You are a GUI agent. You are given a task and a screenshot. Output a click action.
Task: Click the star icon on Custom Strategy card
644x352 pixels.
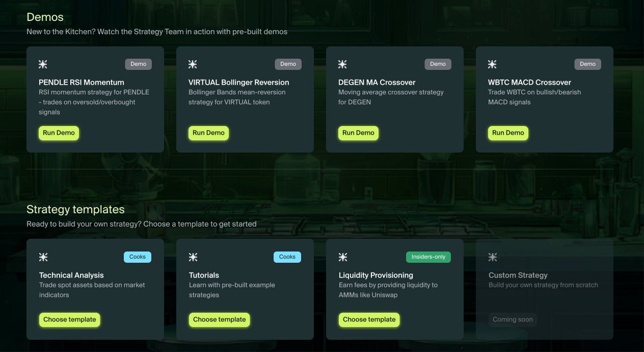492,257
